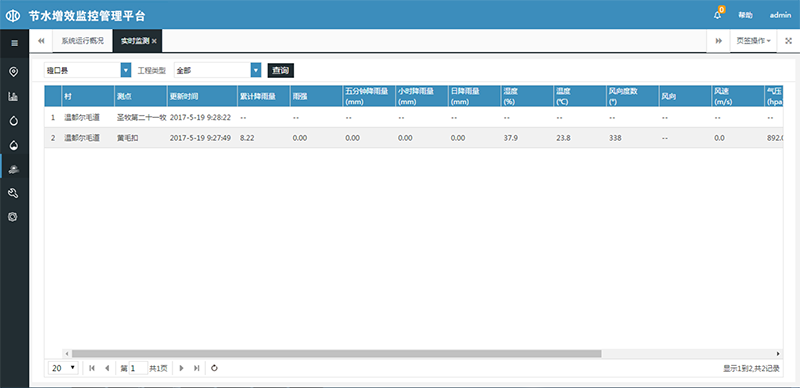Click the 五分钟降雨量 column header
The width and height of the screenshot is (800, 388).
[x=369, y=96]
